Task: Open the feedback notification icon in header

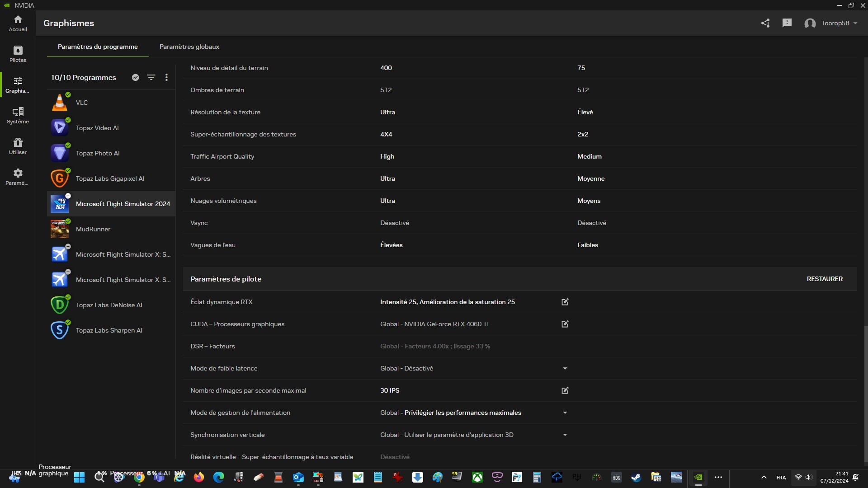Action: click(x=787, y=23)
